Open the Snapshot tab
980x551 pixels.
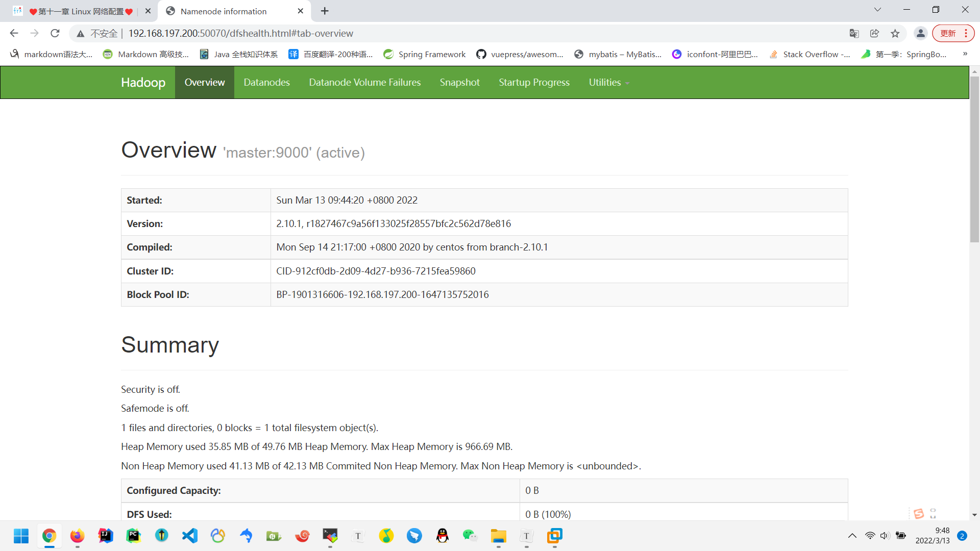[459, 82]
